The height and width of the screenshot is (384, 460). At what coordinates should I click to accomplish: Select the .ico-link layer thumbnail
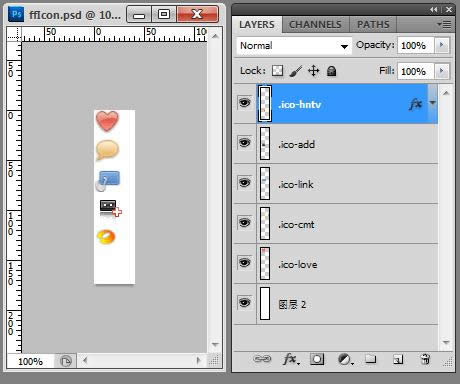click(x=265, y=183)
